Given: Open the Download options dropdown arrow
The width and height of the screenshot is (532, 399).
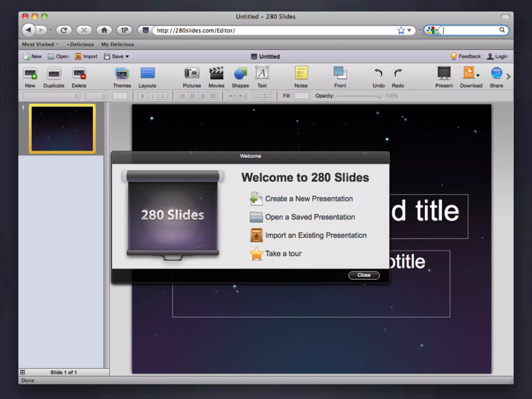Looking at the screenshot, I should tap(478, 76).
